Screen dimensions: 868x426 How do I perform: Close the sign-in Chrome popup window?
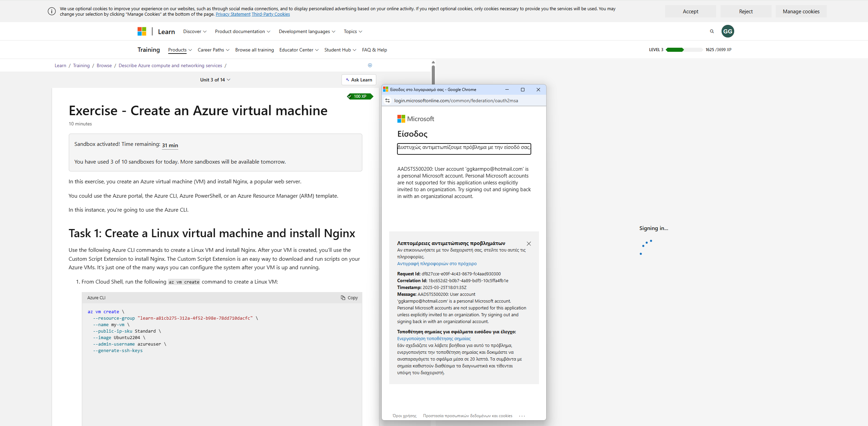tap(538, 90)
